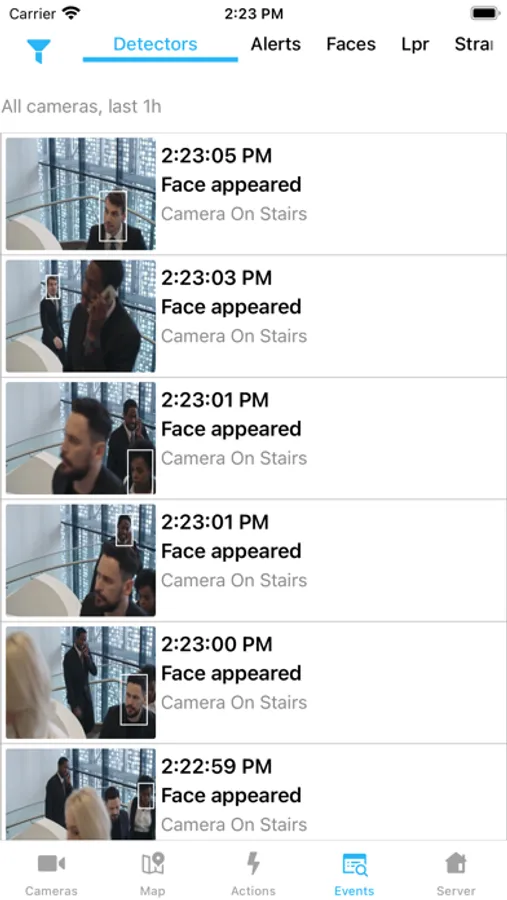Tap Camera On Stairs under 2:23:05 PM
This screenshot has width=507, height=900.
[x=234, y=214]
